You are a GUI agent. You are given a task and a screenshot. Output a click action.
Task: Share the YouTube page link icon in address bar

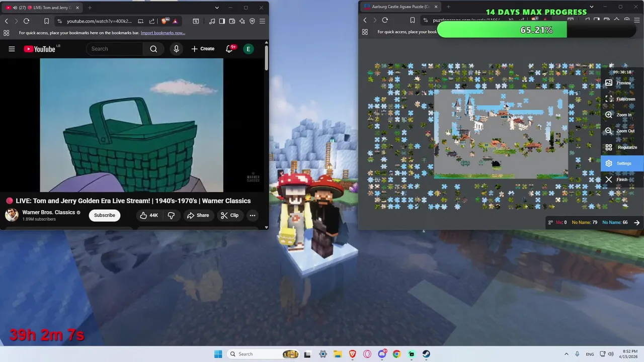[152, 21]
